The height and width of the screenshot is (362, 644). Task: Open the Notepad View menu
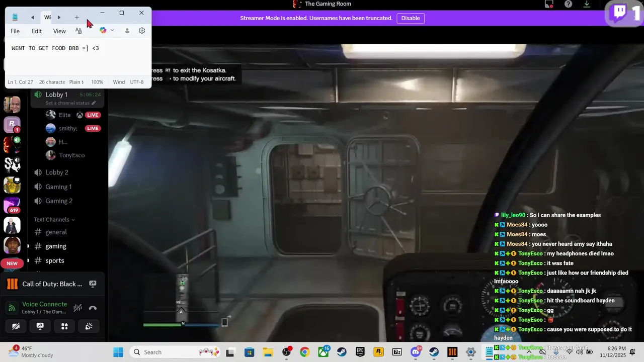[x=59, y=31]
